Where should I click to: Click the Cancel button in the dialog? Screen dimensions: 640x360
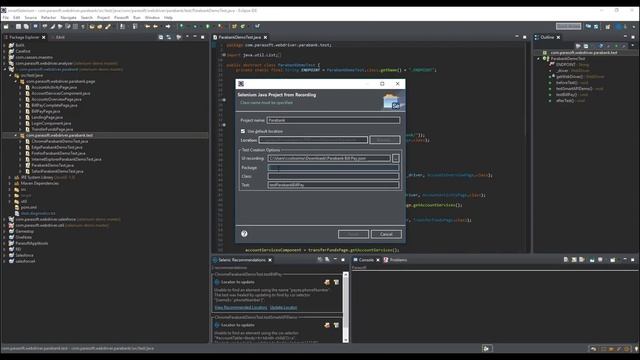click(x=386, y=234)
